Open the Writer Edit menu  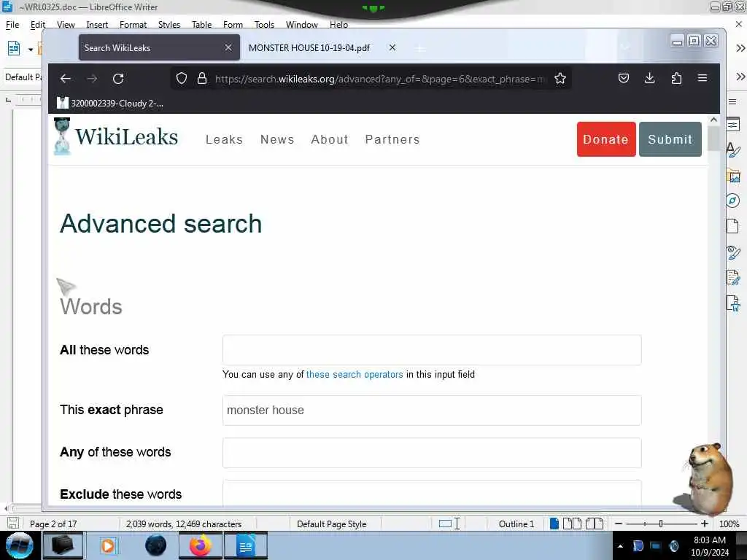tap(38, 25)
